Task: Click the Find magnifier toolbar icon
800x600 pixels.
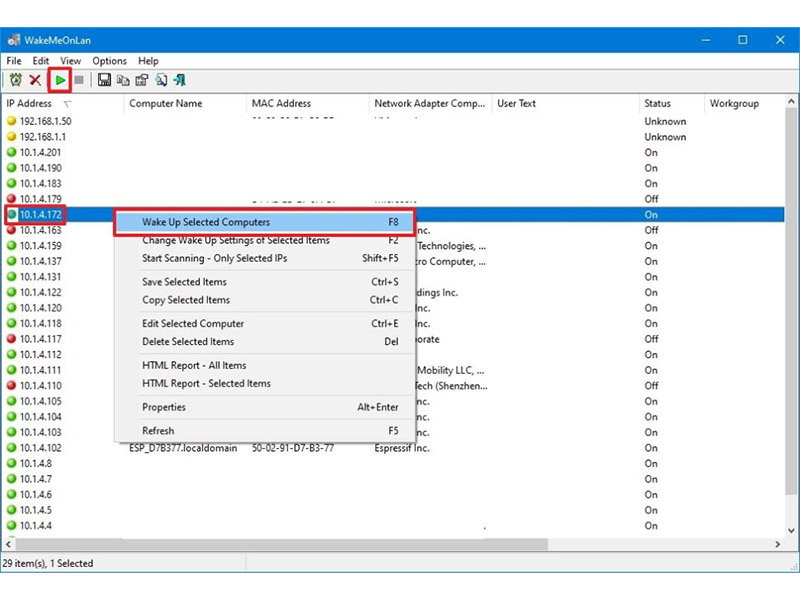Action: (161, 80)
